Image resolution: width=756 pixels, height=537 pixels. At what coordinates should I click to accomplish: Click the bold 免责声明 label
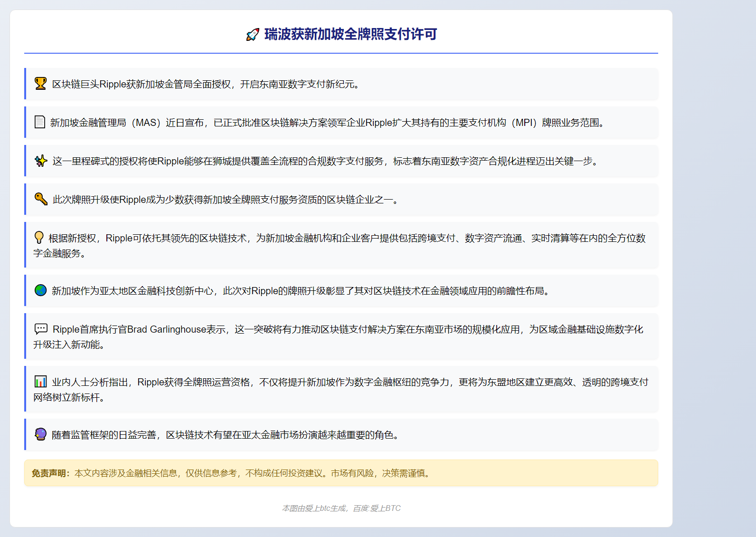[x=50, y=473]
